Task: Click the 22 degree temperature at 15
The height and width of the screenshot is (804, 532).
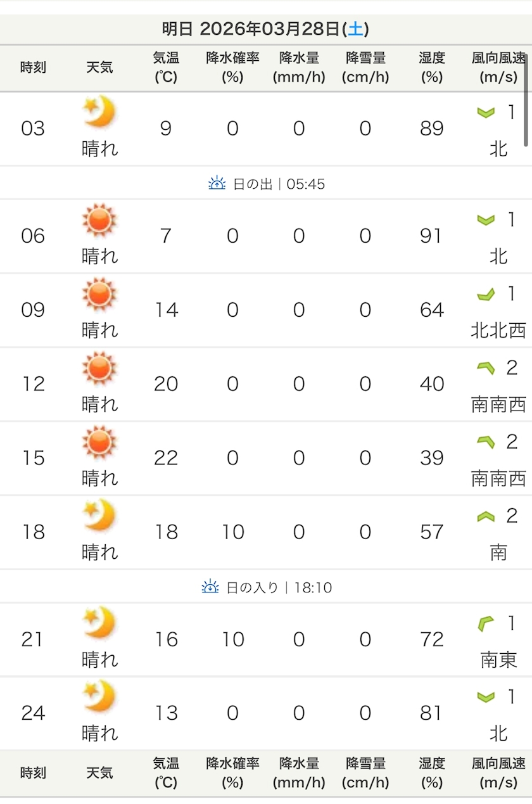Action: click(x=166, y=458)
